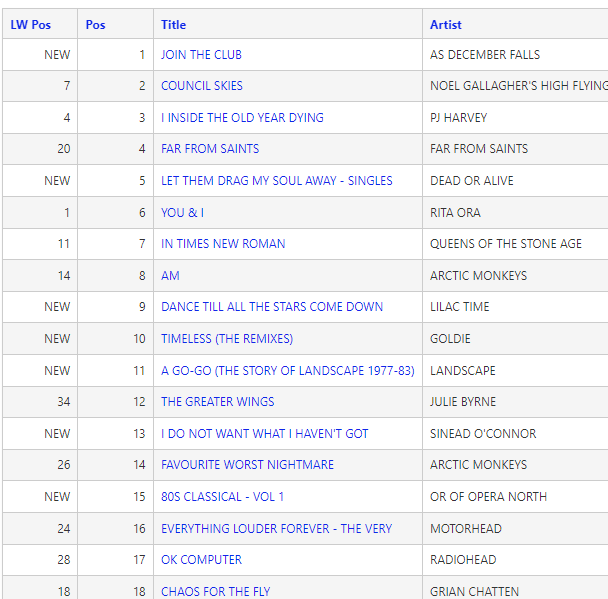
Task: Click the 'COUNCIL SKIES' album link
Action: tap(201, 86)
